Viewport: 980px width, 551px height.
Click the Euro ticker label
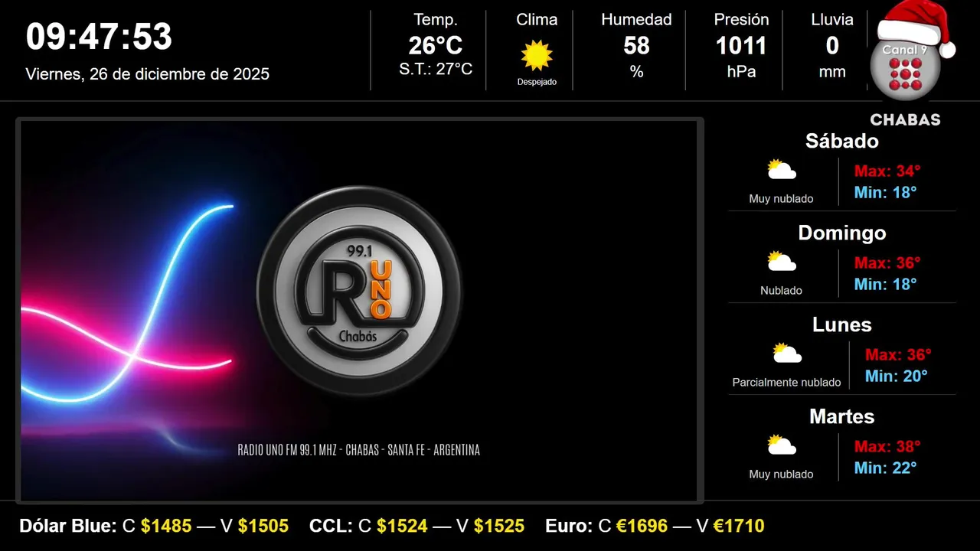[x=569, y=526]
